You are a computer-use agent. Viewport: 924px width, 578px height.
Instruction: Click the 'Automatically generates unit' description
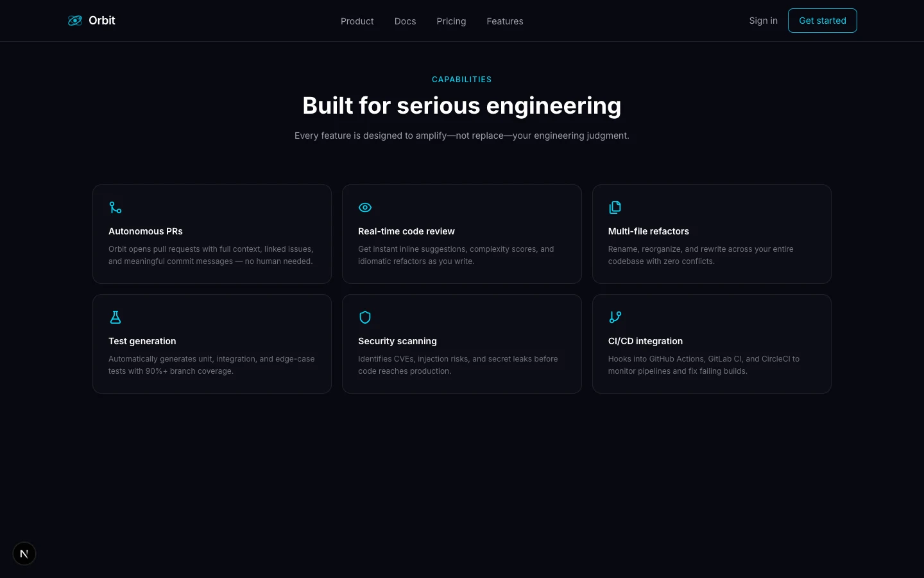(x=212, y=365)
